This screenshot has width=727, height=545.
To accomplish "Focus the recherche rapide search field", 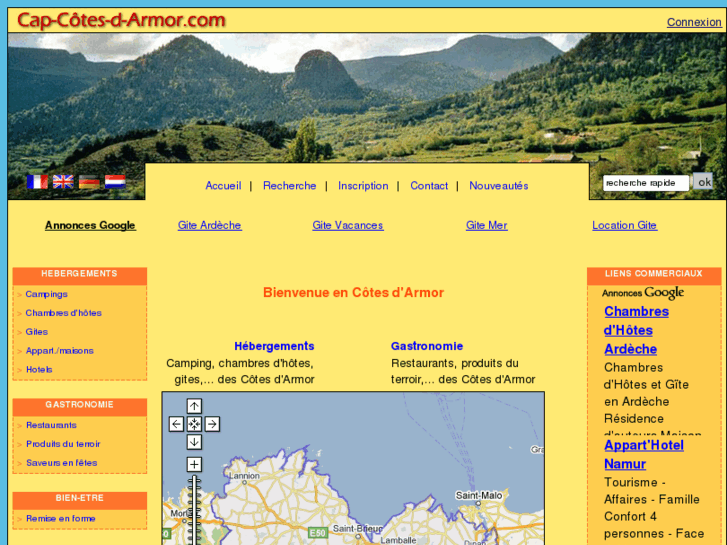I will click(x=646, y=183).
